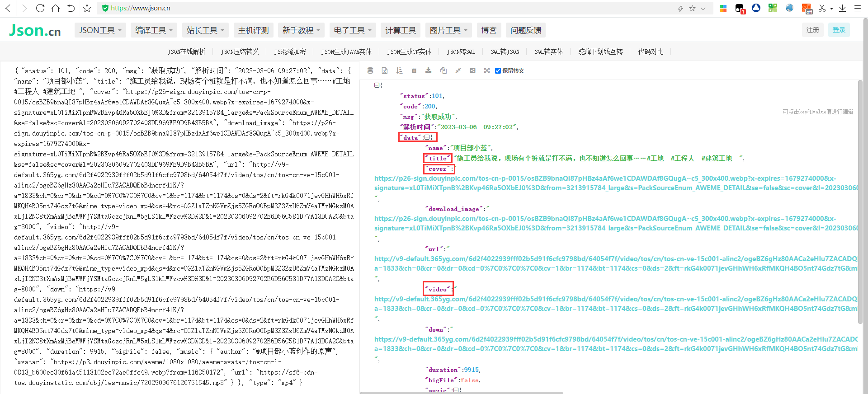Viewport: 868px width, 394px height.
Task: Switch to the JSON在线解析 tab
Action: (186, 52)
